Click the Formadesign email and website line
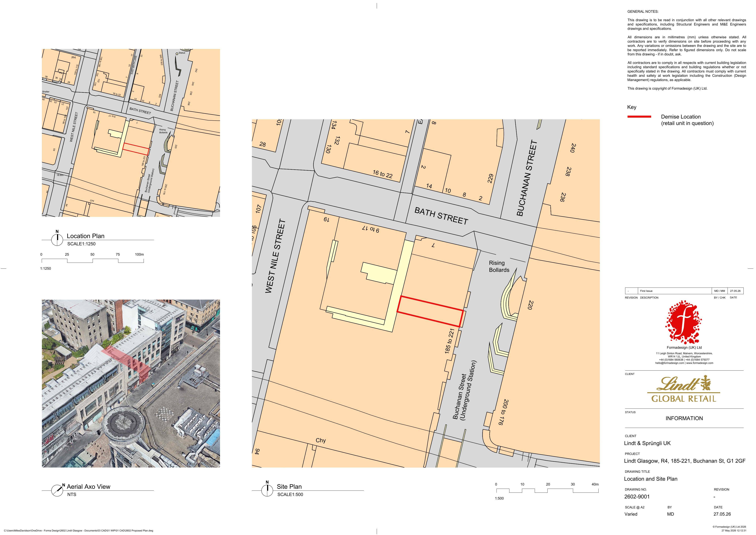This screenshot has width=756, height=535. pyautogui.click(x=684, y=363)
